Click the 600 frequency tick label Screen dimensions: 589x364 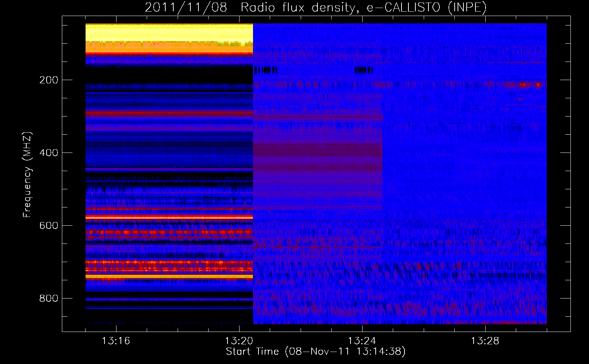[49, 225]
